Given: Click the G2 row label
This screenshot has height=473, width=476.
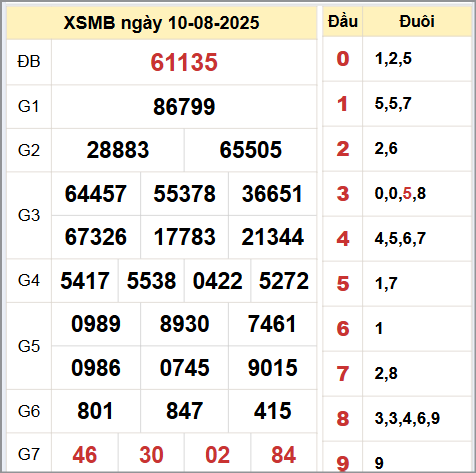Looking at the screenshot, I should 29,150.
